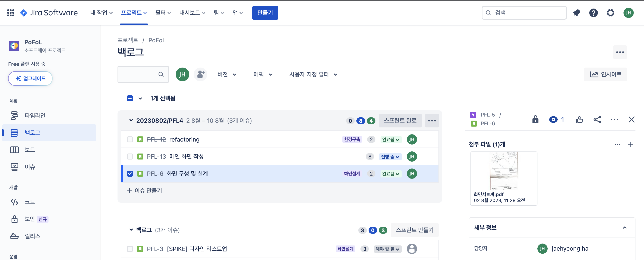Check the PFL-12 refactoring checkbox
Image resolution: width=644 pixels, height=260 pixels.
(x=130, y=139)
